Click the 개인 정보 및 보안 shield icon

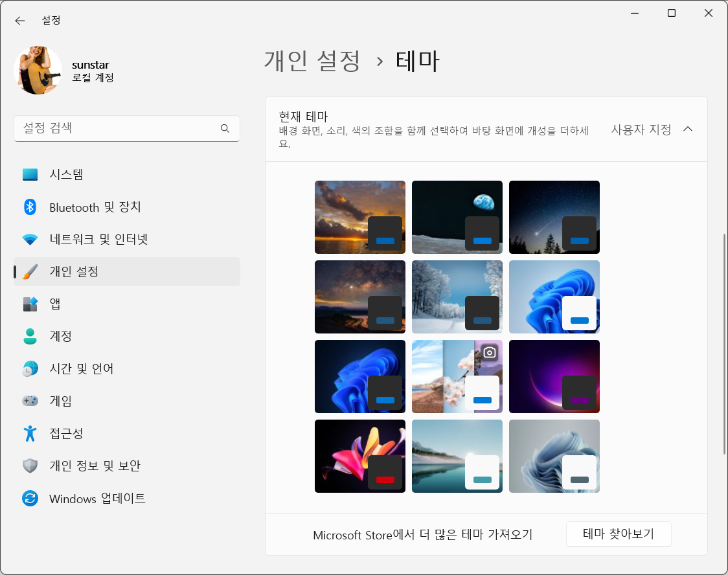point(29,466)
